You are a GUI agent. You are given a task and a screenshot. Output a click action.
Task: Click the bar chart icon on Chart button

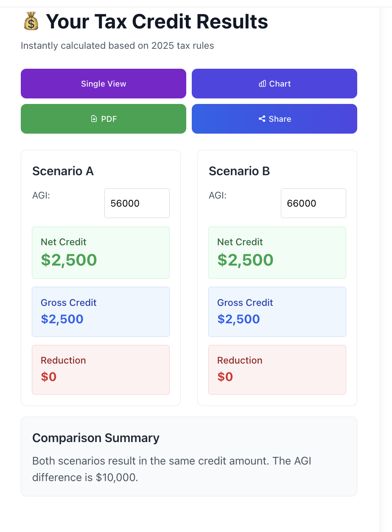click(262, 84)
